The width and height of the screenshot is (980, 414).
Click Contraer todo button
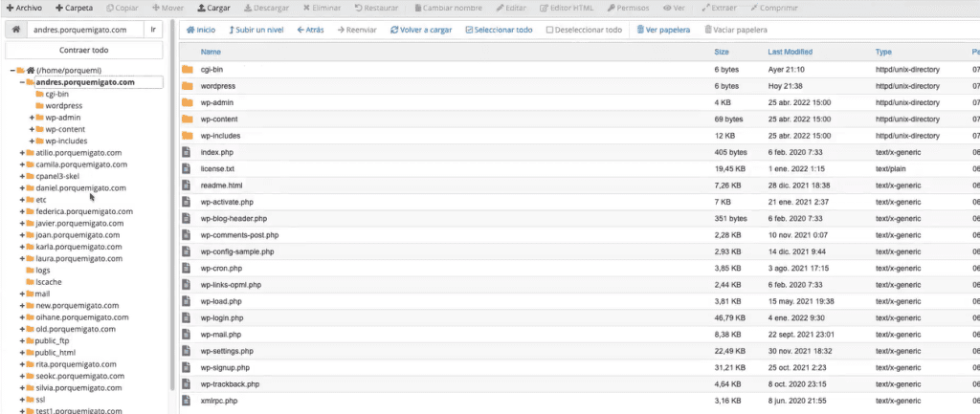(84, 50)
